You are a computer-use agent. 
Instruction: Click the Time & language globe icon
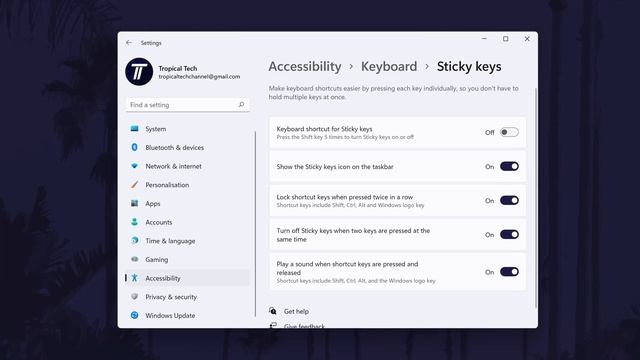tap(134, 240)
